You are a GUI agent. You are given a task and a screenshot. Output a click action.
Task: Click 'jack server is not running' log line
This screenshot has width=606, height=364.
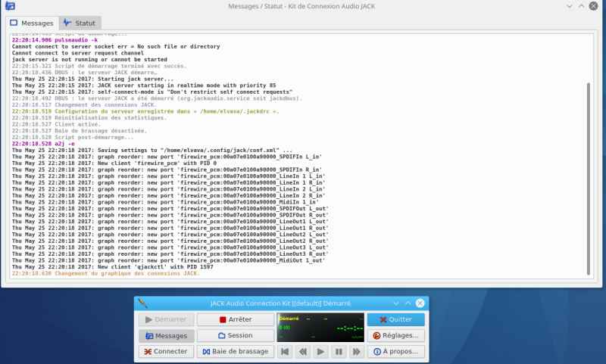pyautogui.click(x=89, y=60)
